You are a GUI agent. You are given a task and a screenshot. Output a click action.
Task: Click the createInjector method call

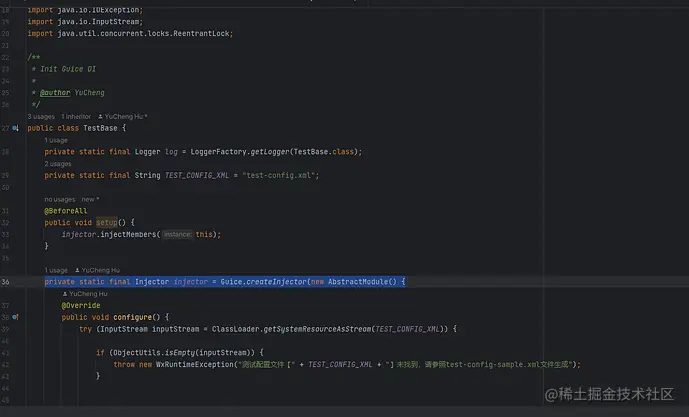click(276, 282)
